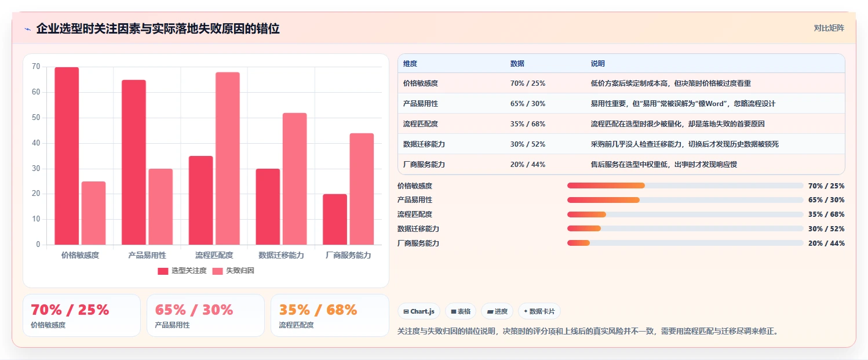Click the description starting 低价方案后续定制成本高

(671, 83)
